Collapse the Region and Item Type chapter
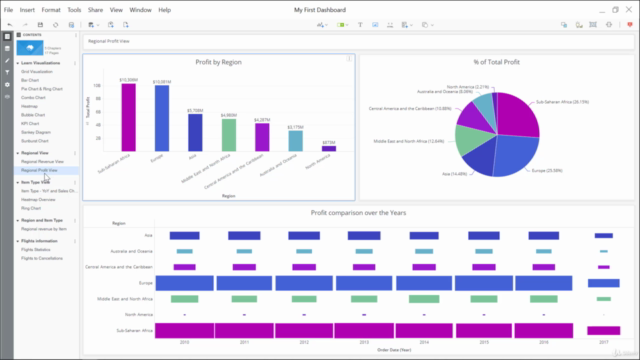Image resolution: width=640 pixels, height=360 pixels. click(18, 220)
